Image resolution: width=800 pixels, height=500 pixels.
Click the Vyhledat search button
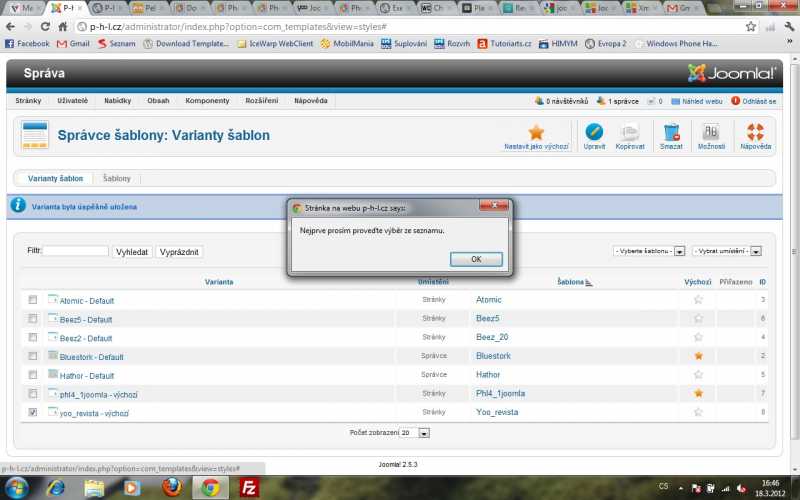tap(132, 252)
